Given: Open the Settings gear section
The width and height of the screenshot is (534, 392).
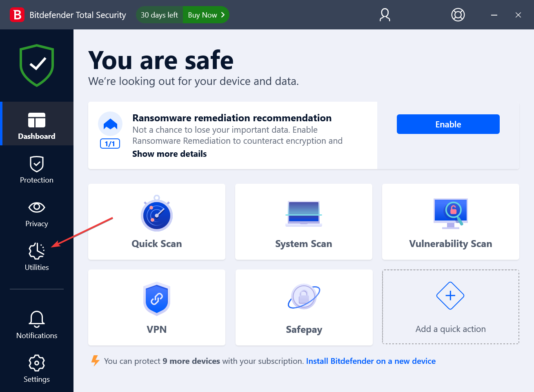Looking at the screenshot, I should (x=37, y=369).
